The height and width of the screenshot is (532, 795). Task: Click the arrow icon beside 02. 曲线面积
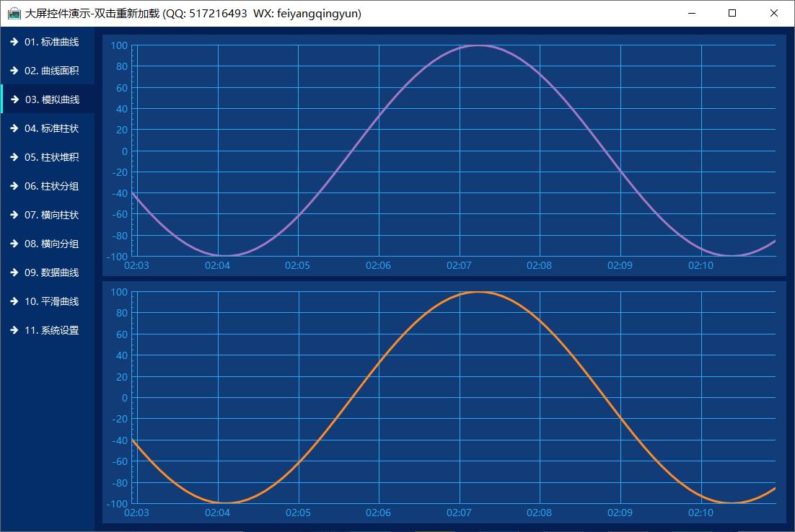point(14,71)
